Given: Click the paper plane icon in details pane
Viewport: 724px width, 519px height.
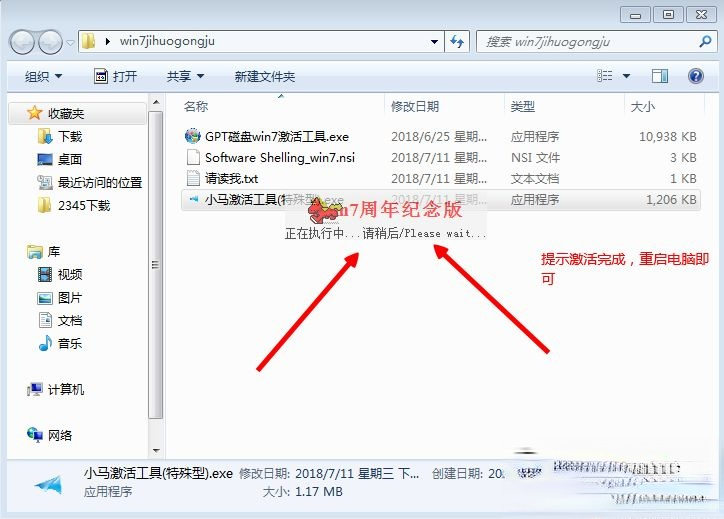Looking at the screenshot, I should (48, 484).
